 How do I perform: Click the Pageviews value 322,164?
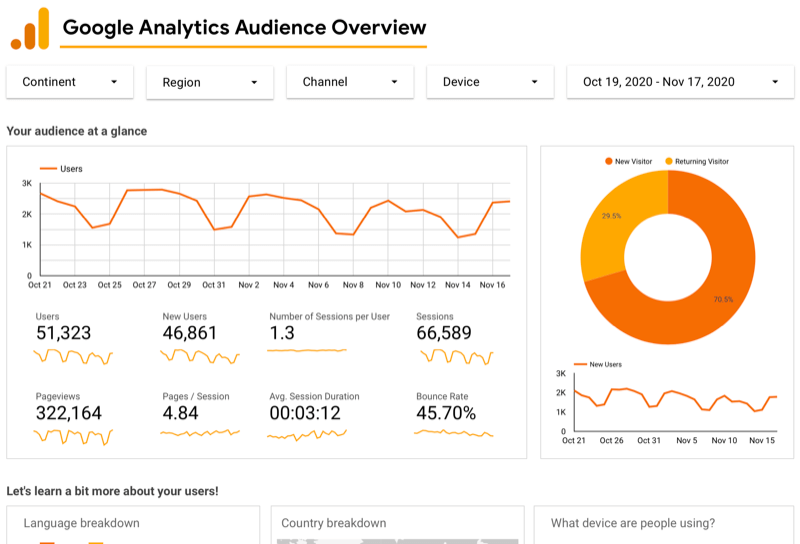click(x=69, y=413)
